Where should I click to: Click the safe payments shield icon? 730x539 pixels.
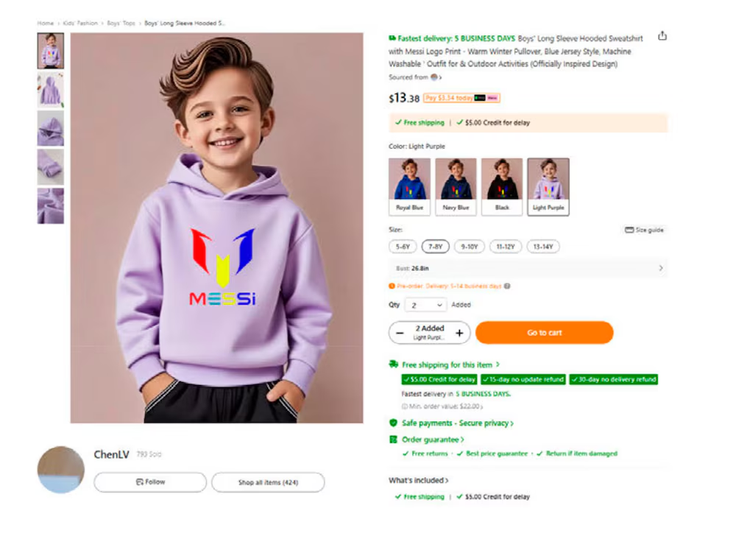click(x=393, y=423)
